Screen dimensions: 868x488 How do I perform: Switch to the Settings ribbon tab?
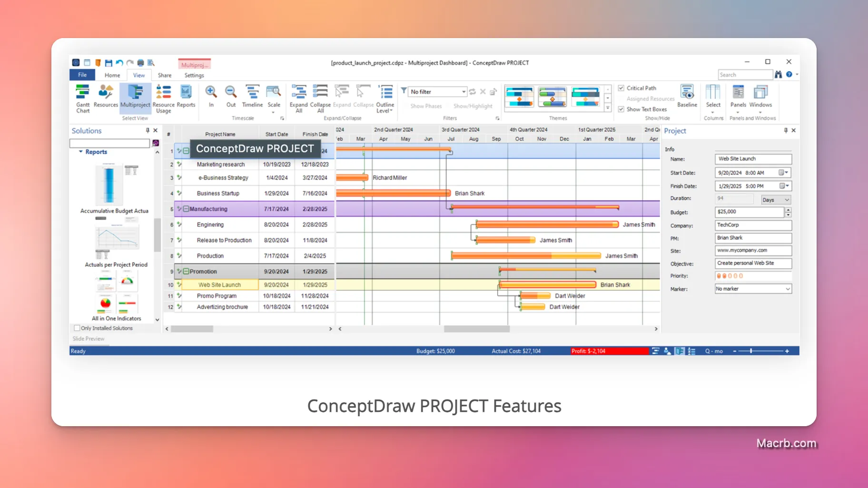coord(194,75)
